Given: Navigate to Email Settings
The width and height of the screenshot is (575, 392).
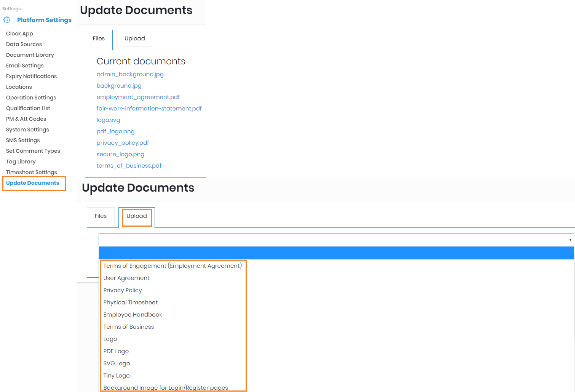Looking at the screenshot, I should (25, 66).
